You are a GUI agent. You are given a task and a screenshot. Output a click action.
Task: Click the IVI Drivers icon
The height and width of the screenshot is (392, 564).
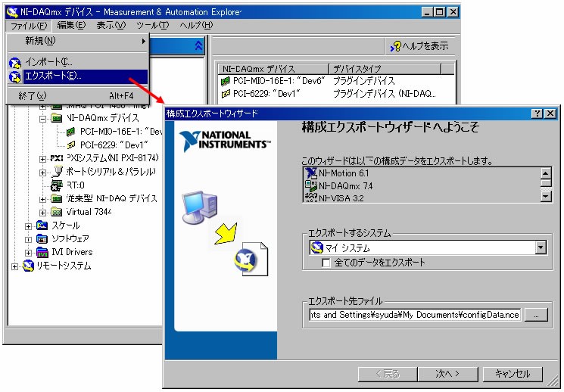coord(42,253)
